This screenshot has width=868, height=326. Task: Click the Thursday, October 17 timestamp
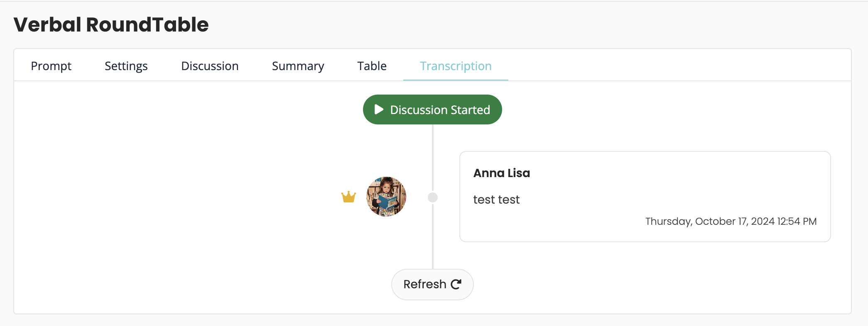click(731, 221)
